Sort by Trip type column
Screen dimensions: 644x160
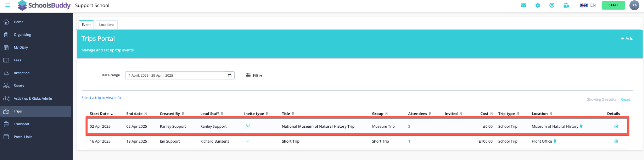(508, 114)
